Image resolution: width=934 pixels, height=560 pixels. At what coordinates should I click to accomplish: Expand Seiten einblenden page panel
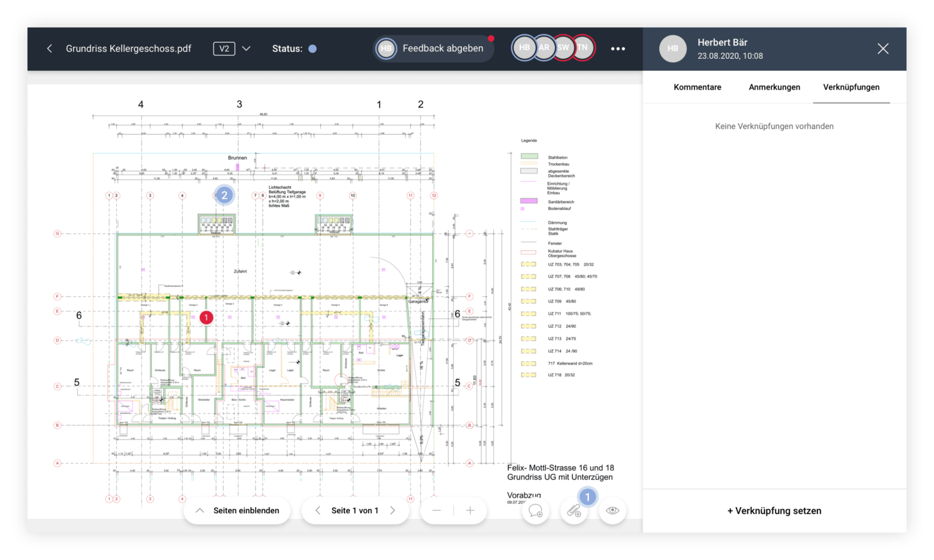237,511
